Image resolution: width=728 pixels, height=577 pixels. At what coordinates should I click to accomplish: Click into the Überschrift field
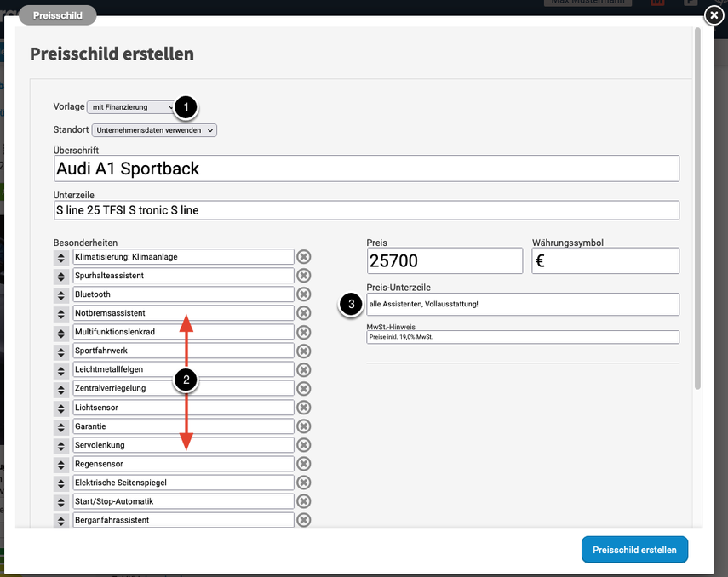point(366,169)
